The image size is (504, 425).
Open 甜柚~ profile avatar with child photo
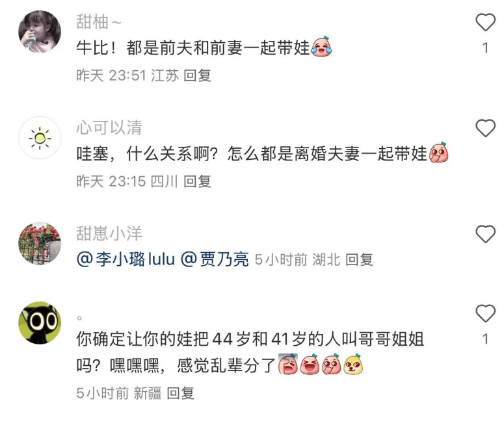pos(40,31)
